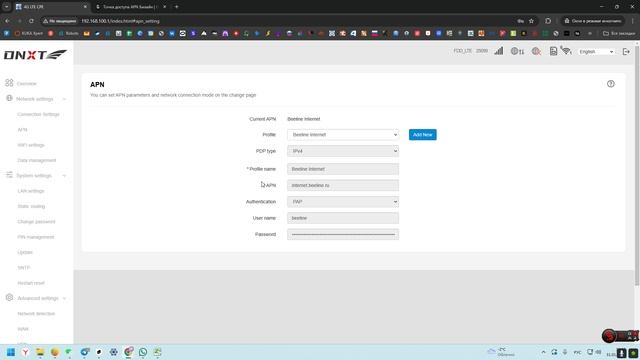Click the DNXT logo
The image size is (640, 360).
[35, 55]
